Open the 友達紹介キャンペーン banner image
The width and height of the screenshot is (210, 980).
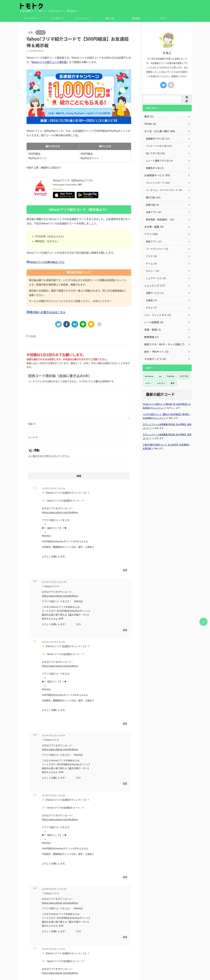click(x=79, y=97)
